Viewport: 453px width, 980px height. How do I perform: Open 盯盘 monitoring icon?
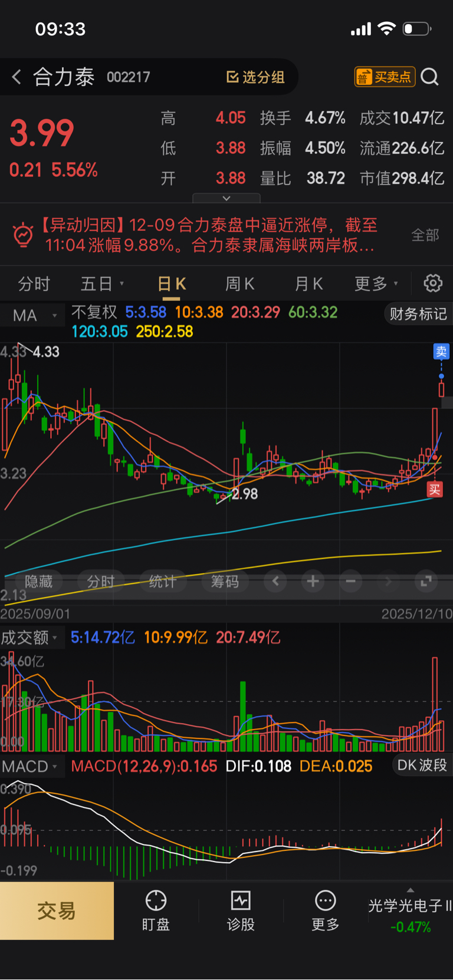click(156, 910)
